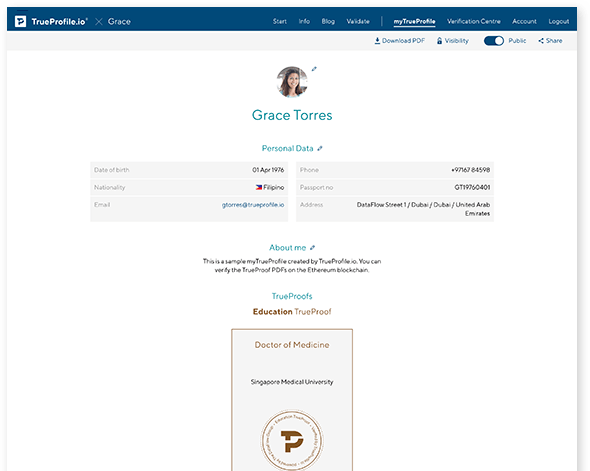590x471 pixels.
Task: Click the Logout link
Action: coord(559,21)
